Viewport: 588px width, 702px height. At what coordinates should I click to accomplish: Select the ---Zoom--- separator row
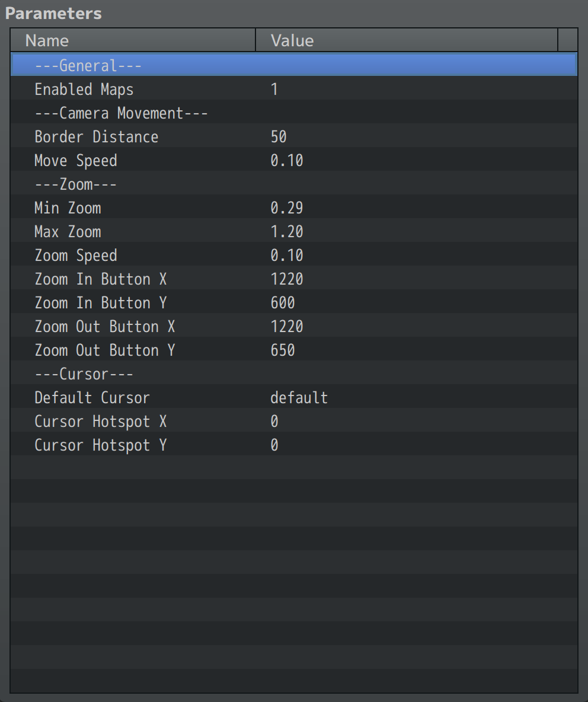[294, 184]
